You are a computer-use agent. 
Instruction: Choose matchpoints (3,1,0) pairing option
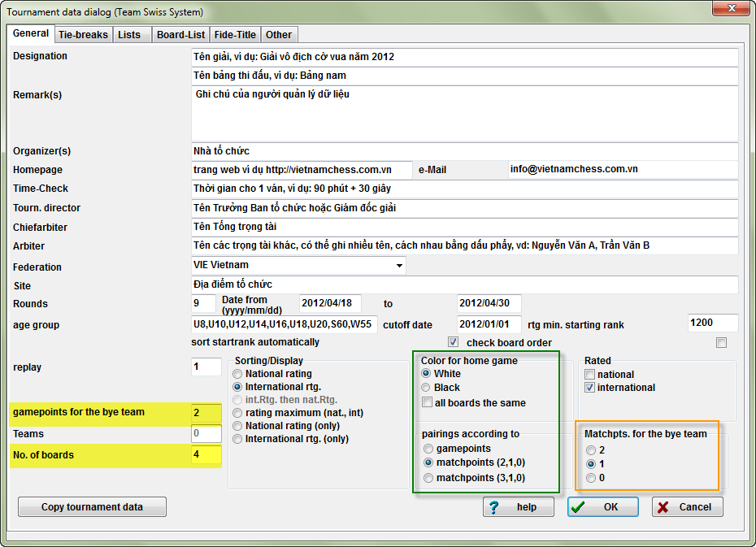(x=428, y=478)
